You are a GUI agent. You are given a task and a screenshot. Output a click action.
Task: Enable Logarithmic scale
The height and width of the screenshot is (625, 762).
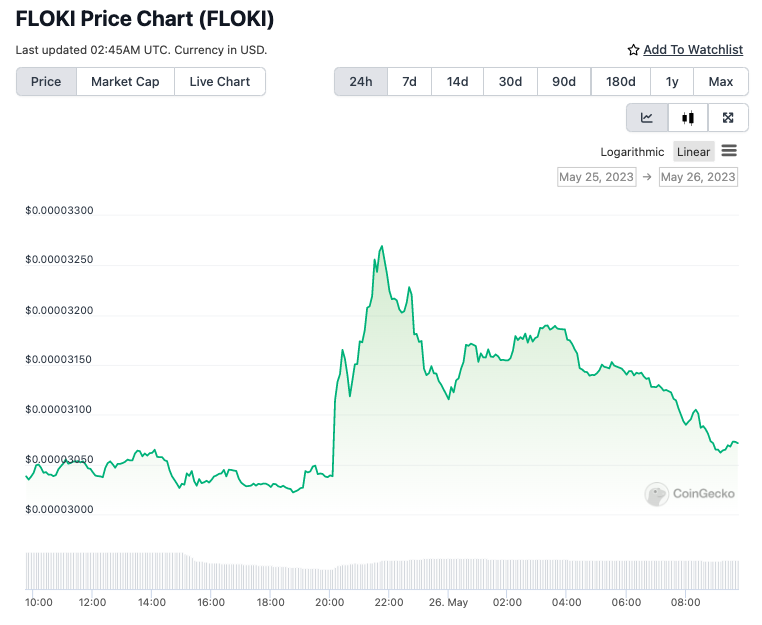point(632,152)
